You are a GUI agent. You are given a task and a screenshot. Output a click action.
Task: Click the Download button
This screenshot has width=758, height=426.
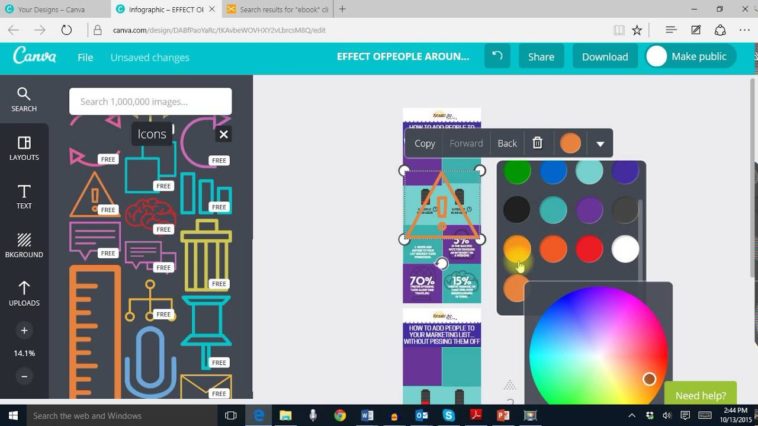pos(605,56)
